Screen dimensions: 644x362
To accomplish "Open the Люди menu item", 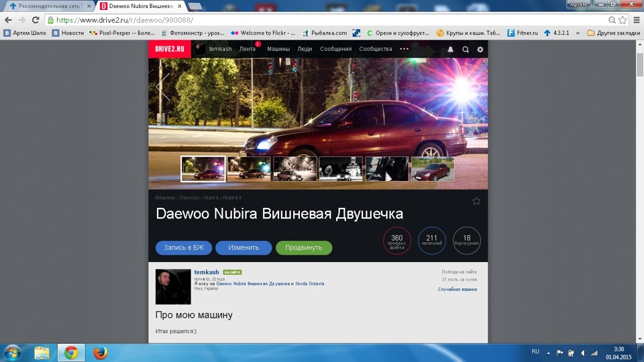I will (305, 49).
